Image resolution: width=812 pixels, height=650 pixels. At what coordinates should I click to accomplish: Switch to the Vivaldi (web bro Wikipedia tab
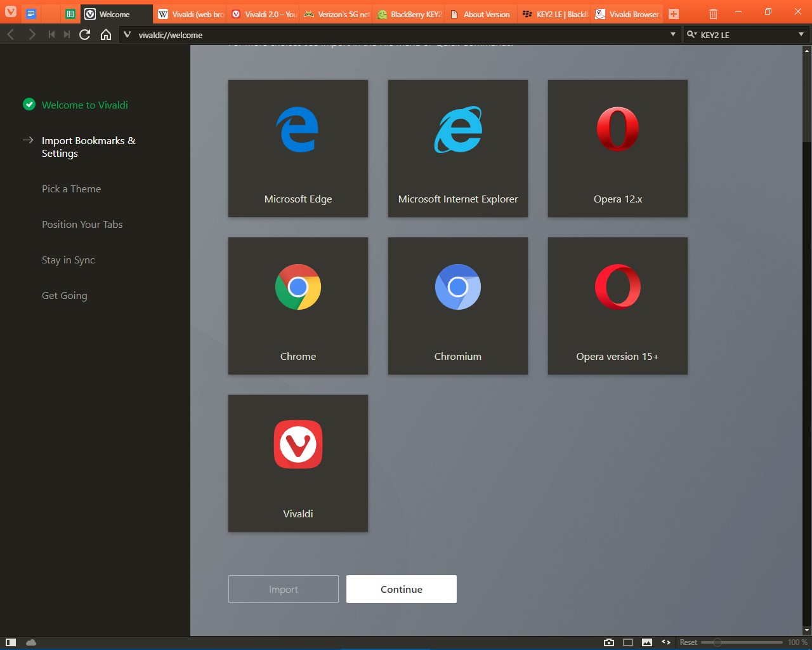click(x=190, y=13)
